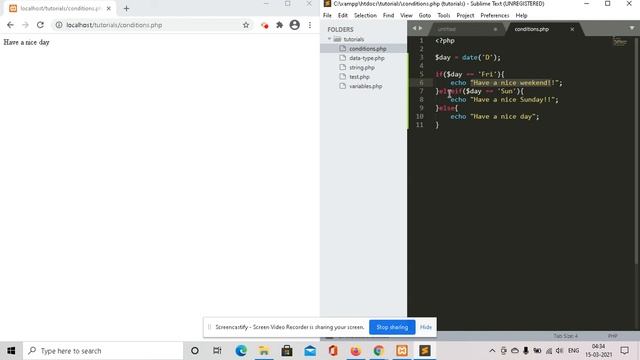This screenshot has height=360, width=640.
Task: Switch to Sublime Text in taskbar
Action: (x=425, y=351)
